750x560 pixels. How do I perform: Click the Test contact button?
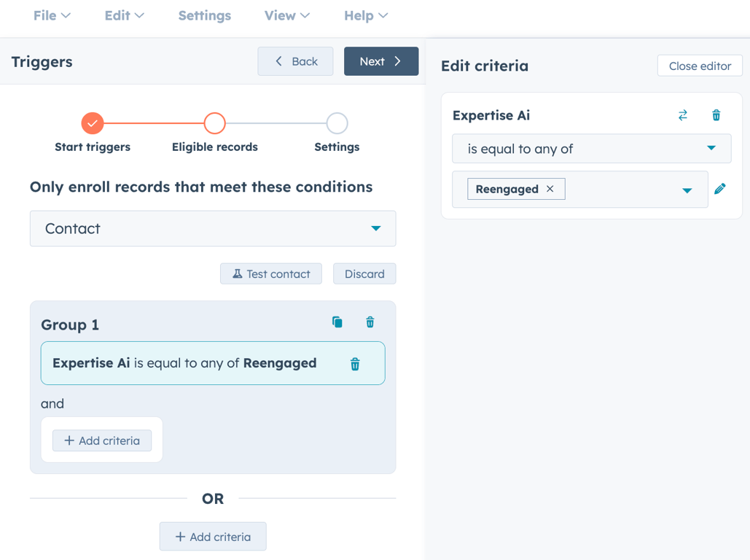point(271,274)
